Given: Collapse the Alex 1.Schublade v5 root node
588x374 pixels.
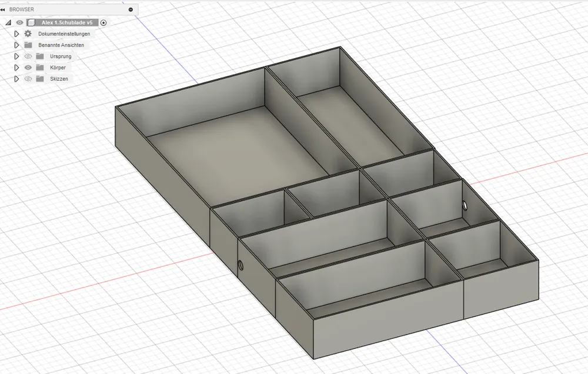Looking at the screenshot, I should coord(8,22).
